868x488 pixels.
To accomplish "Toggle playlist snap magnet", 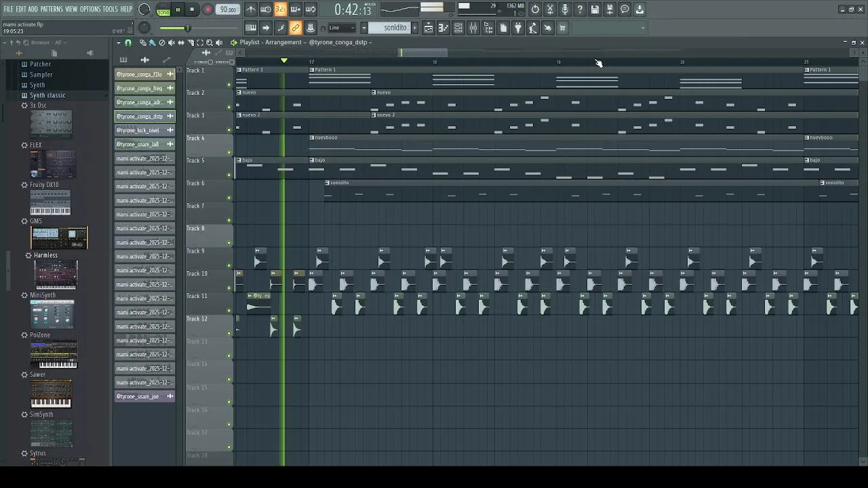I will (128, 43).
